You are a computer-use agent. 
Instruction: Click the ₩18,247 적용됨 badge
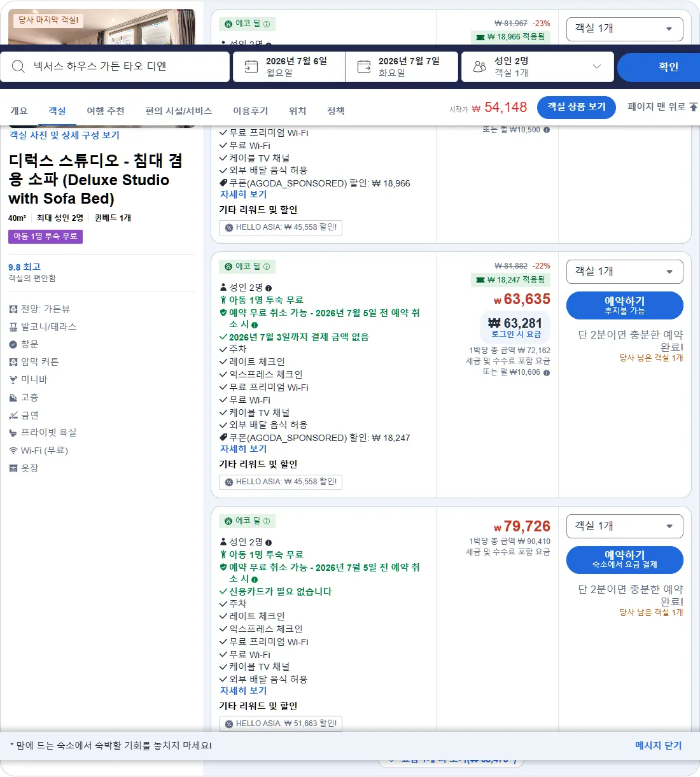510,279
